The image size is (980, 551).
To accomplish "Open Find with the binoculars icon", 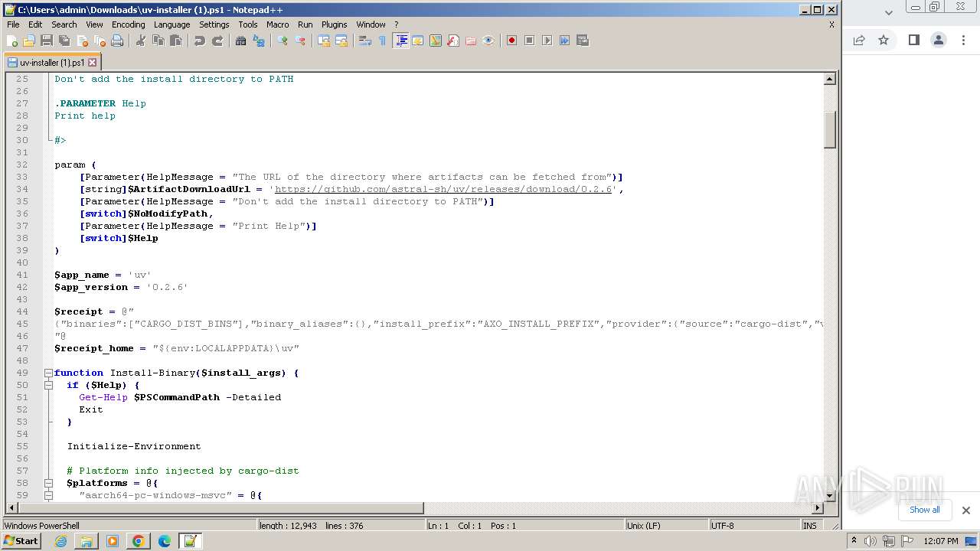I will 241,41.
